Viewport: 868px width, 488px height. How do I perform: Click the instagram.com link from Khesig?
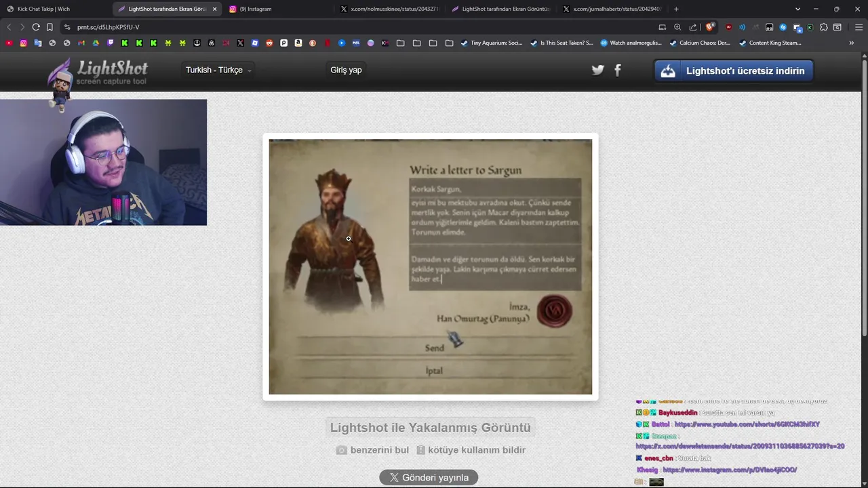point(730,470)
